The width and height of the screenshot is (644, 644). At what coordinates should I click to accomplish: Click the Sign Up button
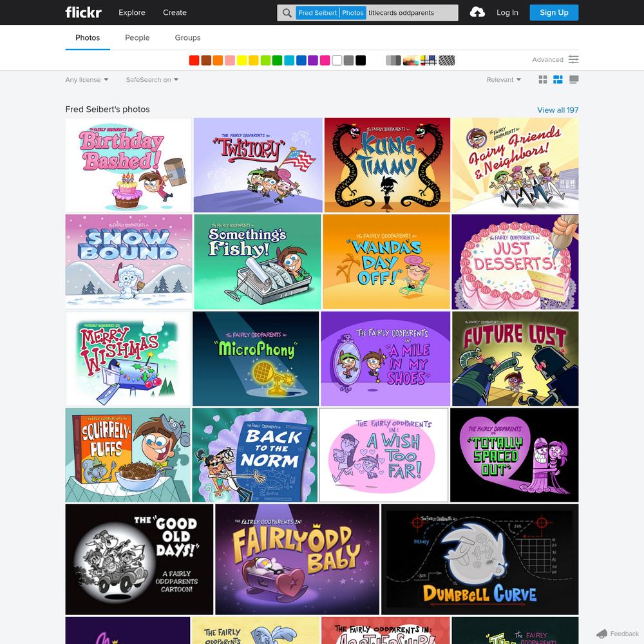[x=554, y=12]
